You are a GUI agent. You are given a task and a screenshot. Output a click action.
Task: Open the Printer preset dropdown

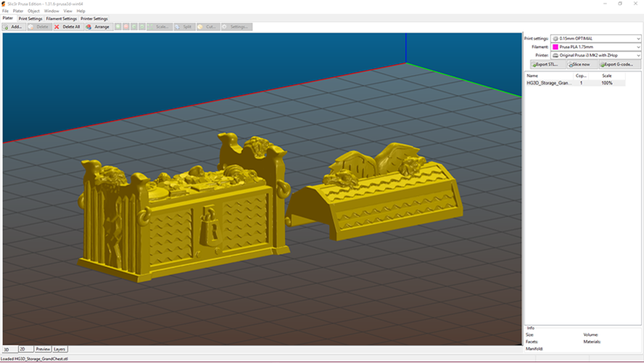[596, 55]
